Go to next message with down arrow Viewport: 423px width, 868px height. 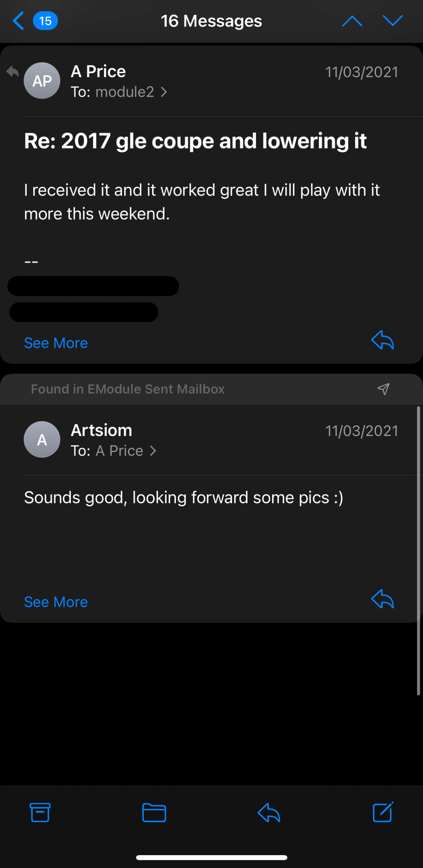tap(392, 21)
